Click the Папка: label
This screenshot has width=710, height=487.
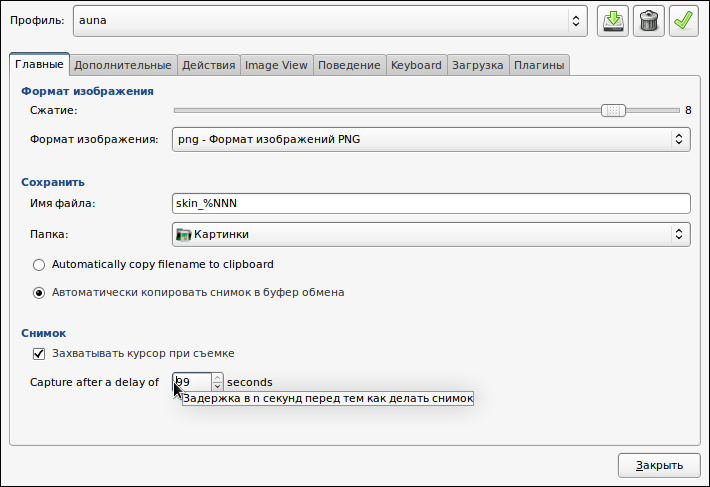click(49, 234)
